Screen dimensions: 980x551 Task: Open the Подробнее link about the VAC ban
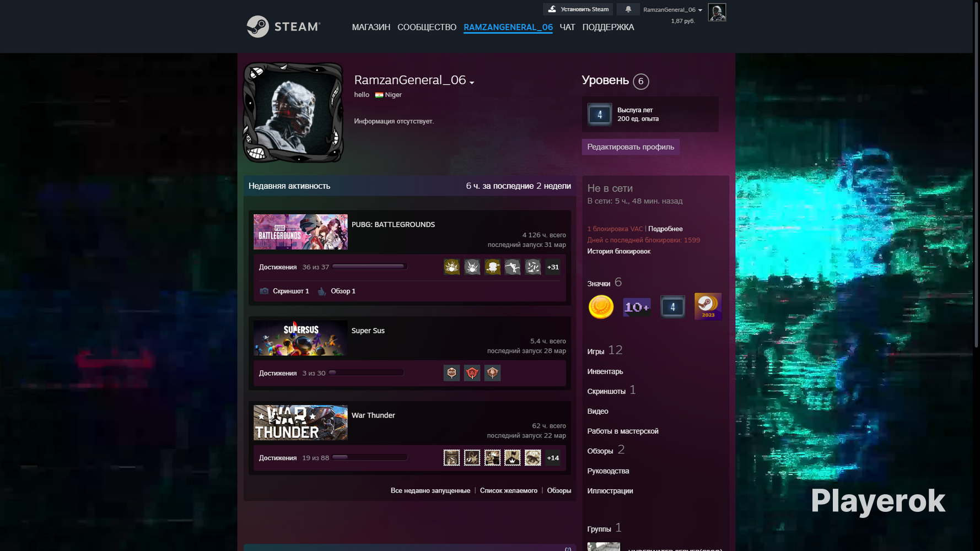click(665, 229)
